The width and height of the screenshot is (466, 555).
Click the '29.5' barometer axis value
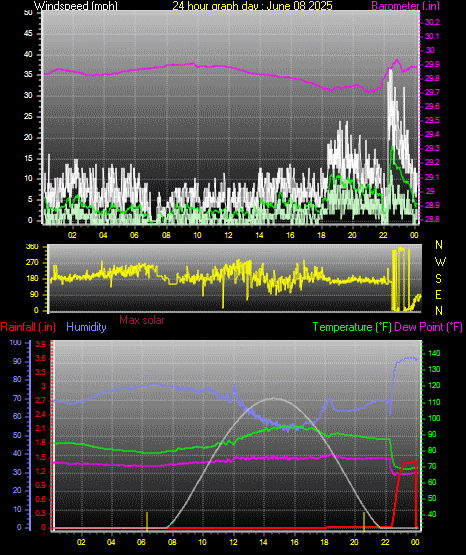click(432, 120)
